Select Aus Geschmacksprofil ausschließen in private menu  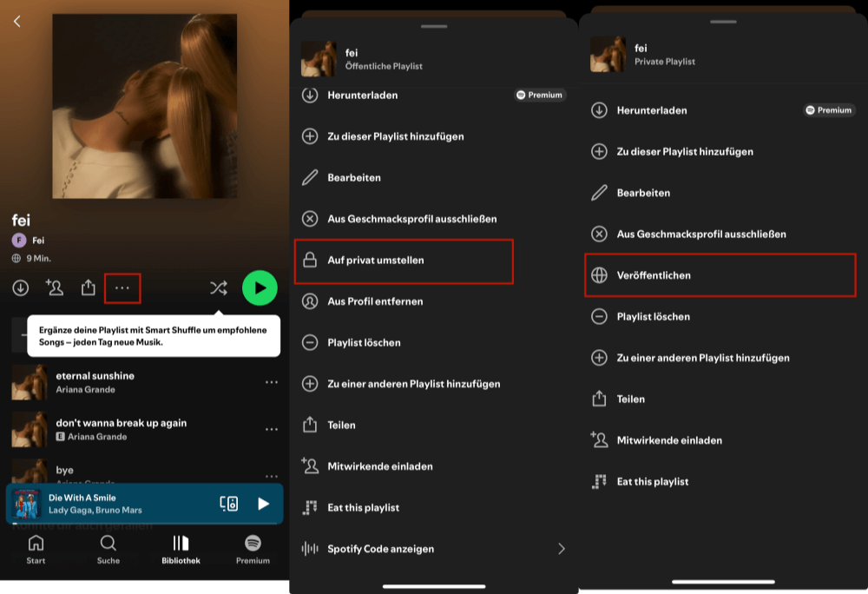[x=723, y=234]
